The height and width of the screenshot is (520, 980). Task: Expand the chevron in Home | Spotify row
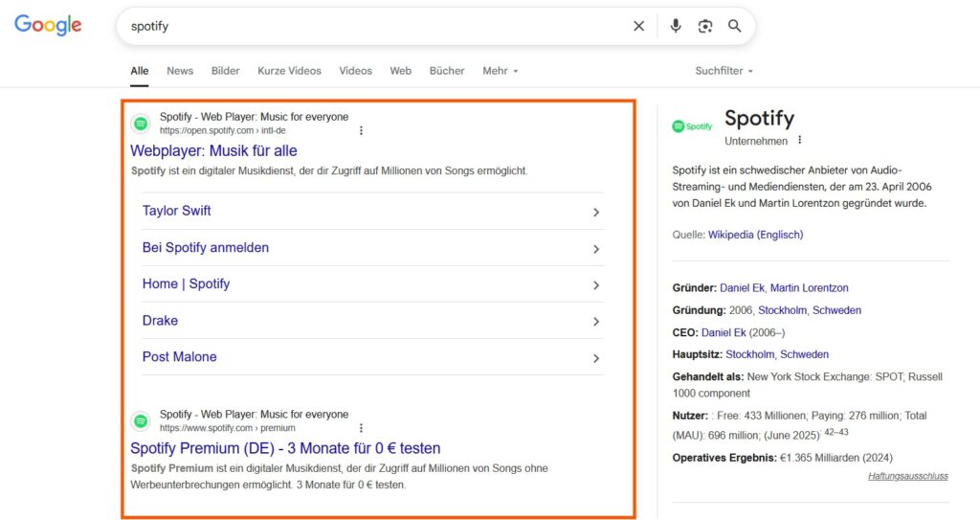pyautogui.click(x=596, y=285)
